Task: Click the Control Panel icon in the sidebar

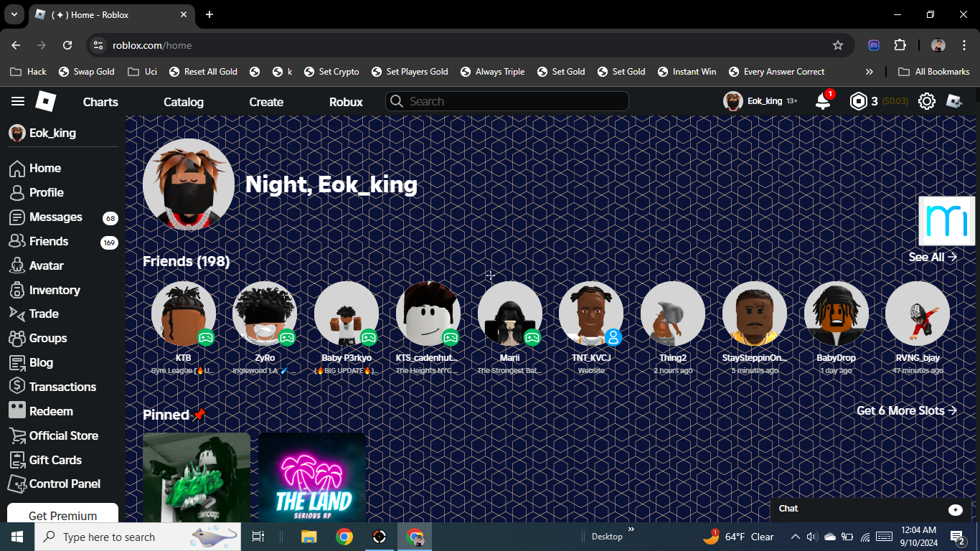Action: point(17,484)
